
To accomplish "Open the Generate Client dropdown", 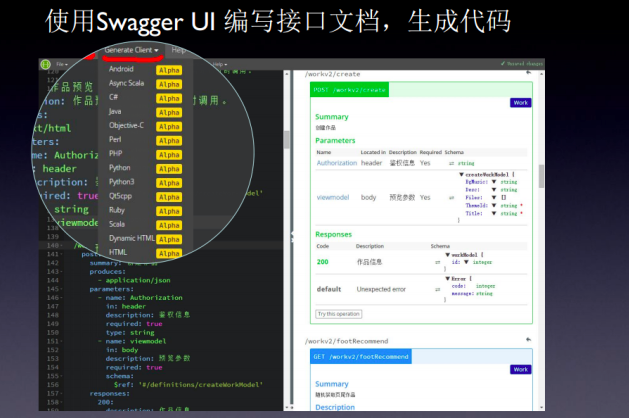I will click(132, 50).
